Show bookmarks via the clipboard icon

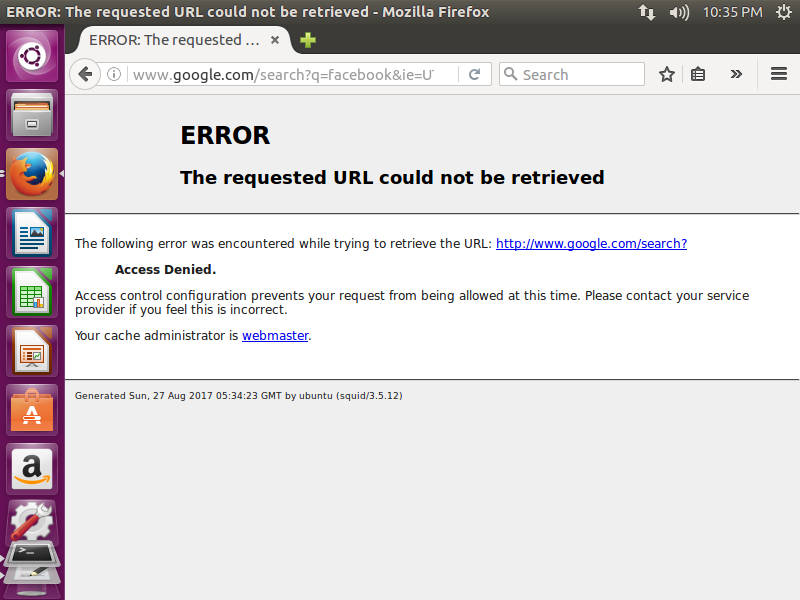point(697,73)
